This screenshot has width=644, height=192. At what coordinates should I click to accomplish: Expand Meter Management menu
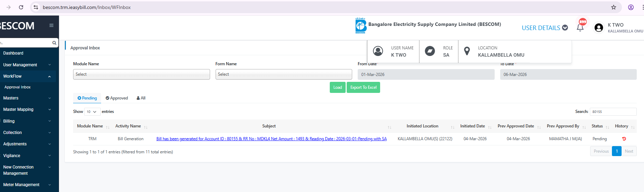[28, 185]
